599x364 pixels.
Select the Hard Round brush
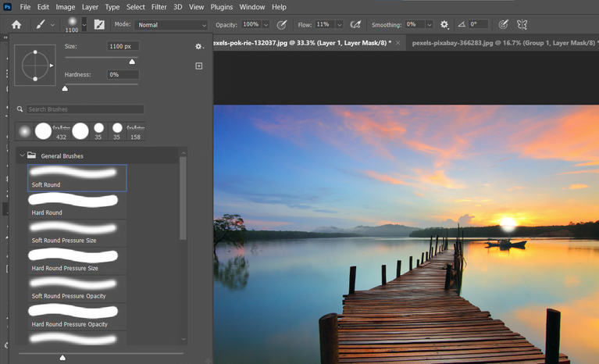77,205
